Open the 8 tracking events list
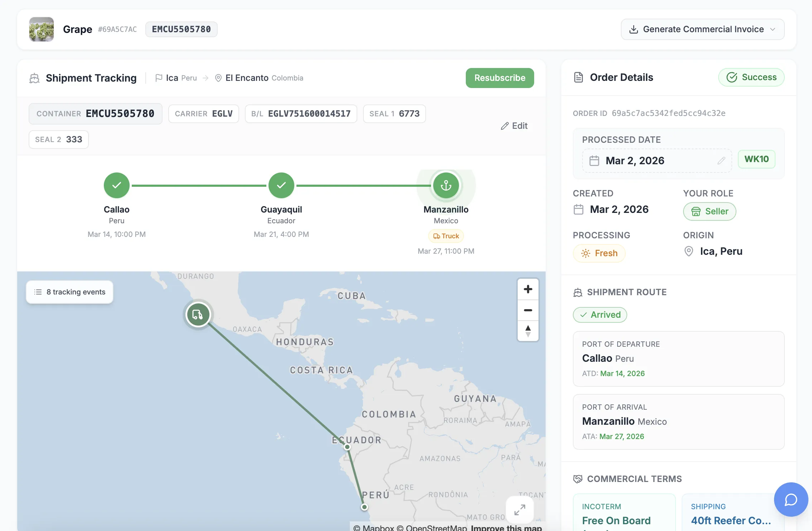The width and height of the screenshot is (812, 531). point(70,292)
